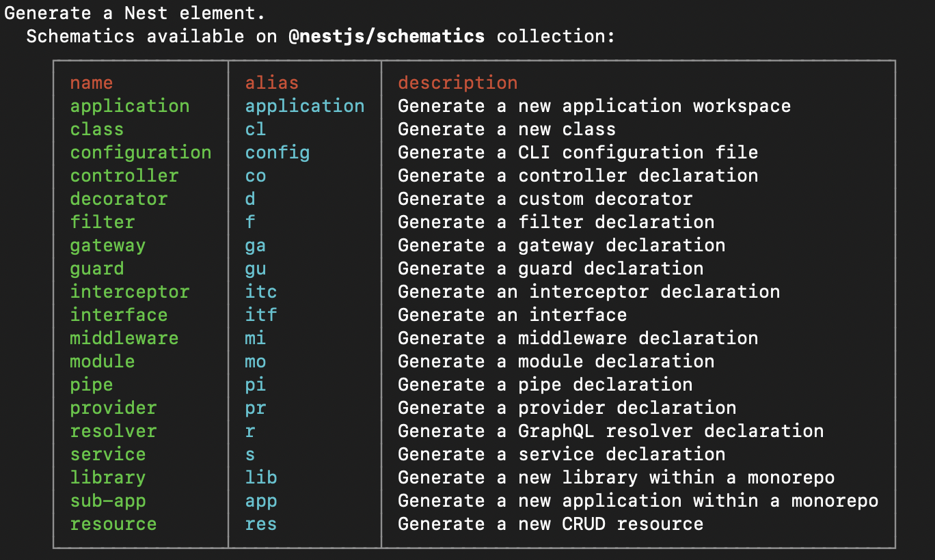Screen dimensions: 935x560
Task: Click alias 'pi'
Action: [x=256, y=385]
